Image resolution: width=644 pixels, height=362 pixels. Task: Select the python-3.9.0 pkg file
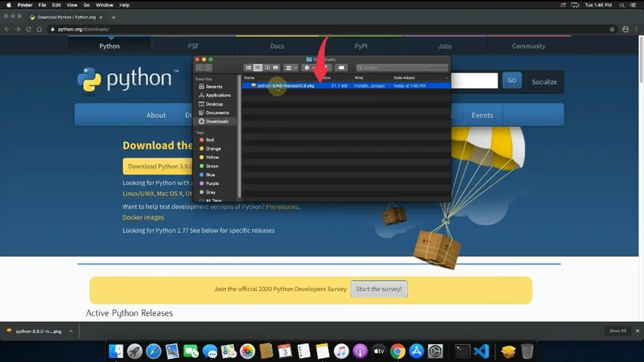coord(286,85)
